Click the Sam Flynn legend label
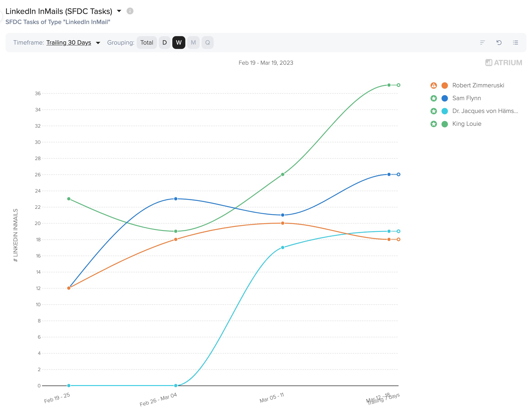The image size is (532, 413). 466,98
